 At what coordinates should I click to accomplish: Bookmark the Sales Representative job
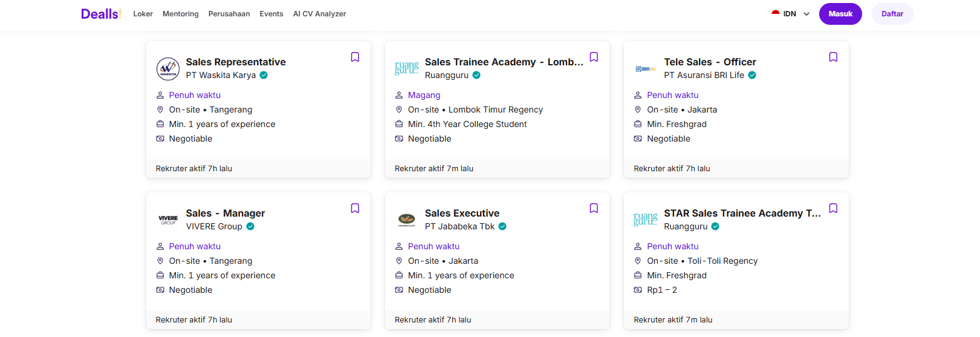(355, 57)
